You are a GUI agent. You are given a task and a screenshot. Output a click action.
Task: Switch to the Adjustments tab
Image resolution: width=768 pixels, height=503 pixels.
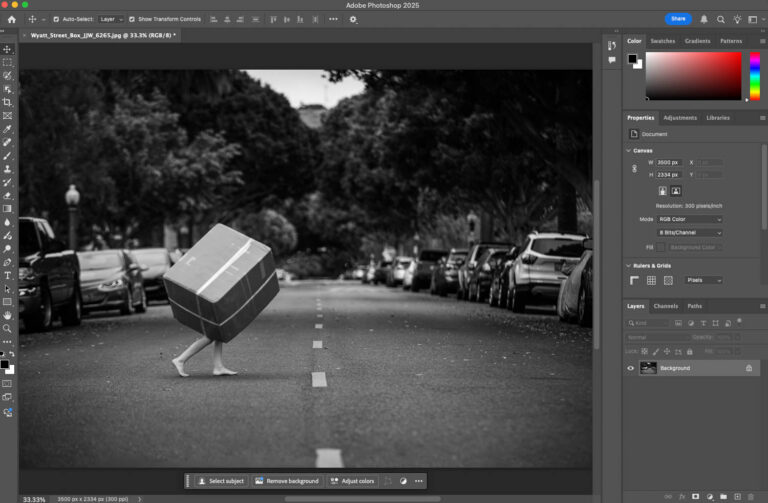pyautogui.click(x=680, y=118)
